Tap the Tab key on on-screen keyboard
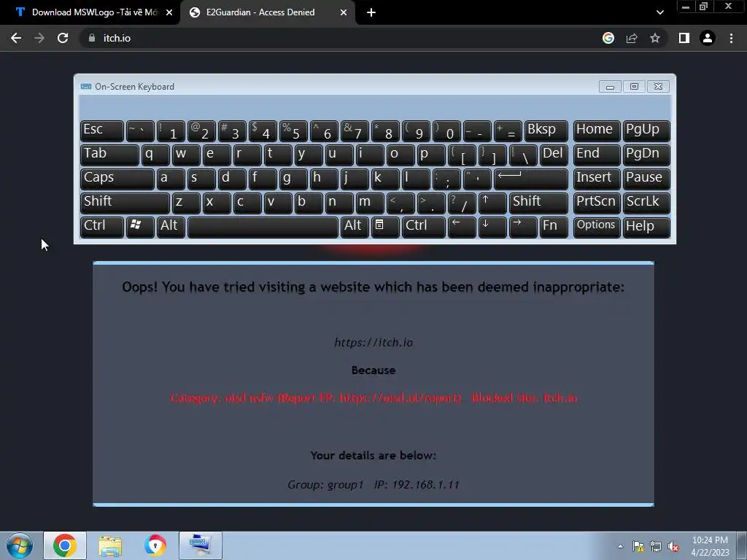The height and width of the screenshot is (560, 747). pyautogui.click(x=109, y=155)
